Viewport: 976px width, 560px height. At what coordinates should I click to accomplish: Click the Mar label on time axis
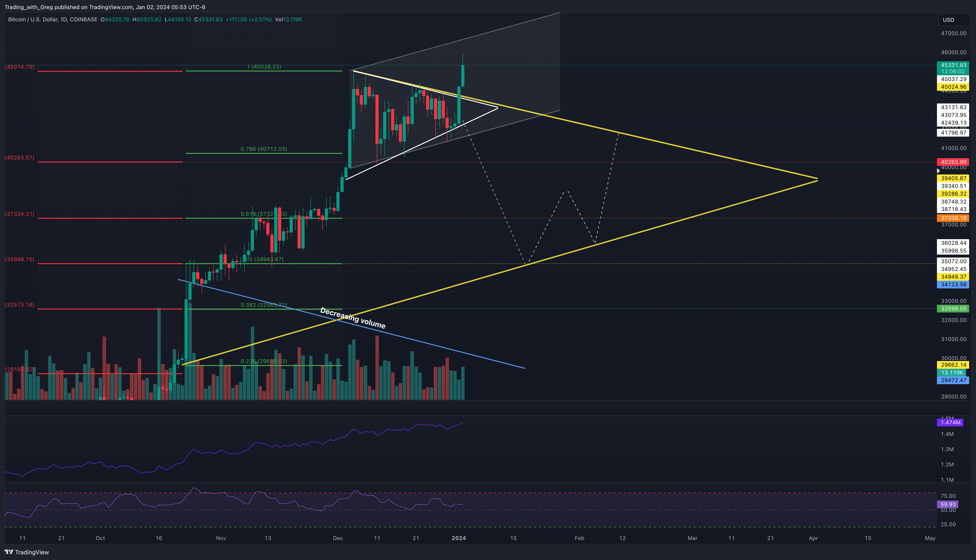[x=693, y=538]
